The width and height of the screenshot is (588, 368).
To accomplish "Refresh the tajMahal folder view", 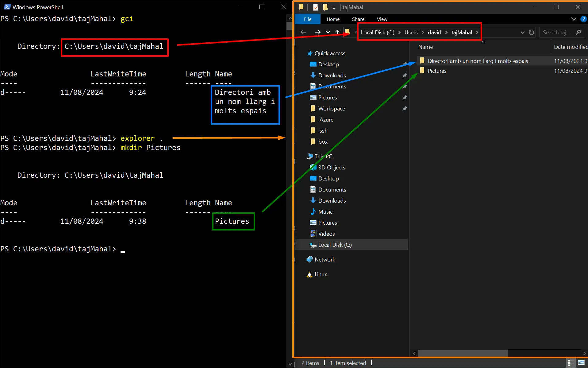I will point(532,33).
